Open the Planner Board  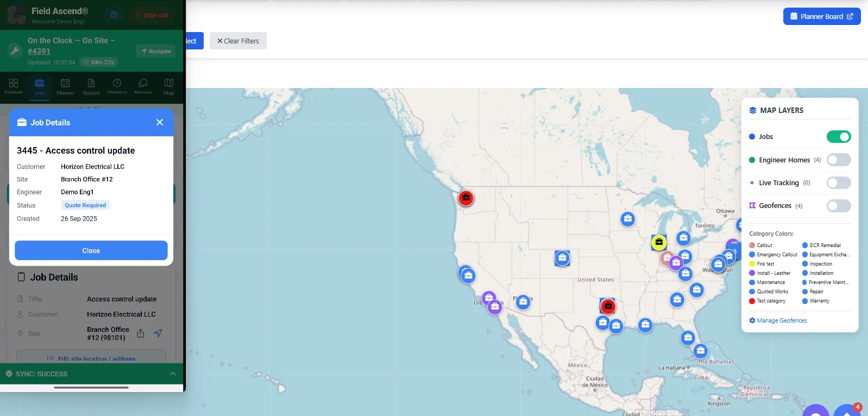822,16
